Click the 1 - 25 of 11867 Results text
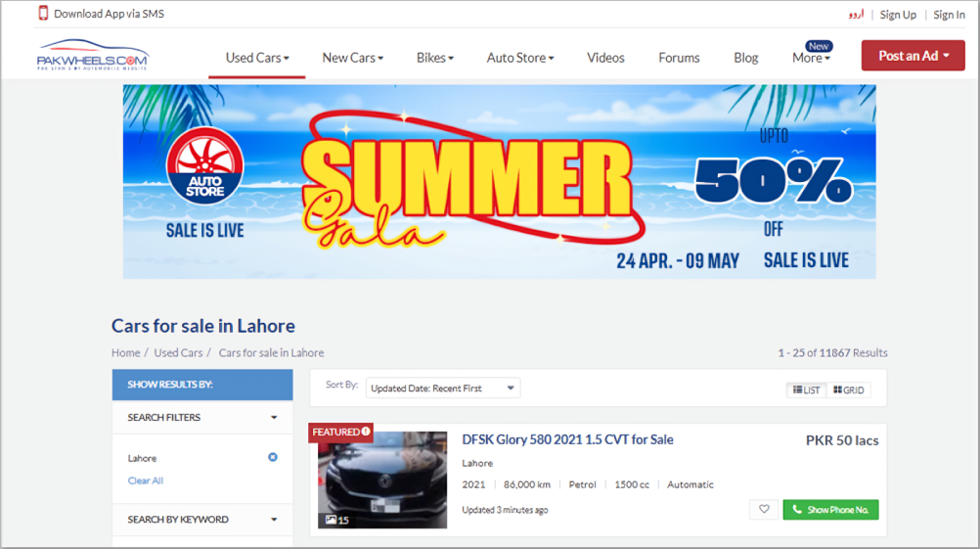The height and width of the screenshot is (549, 980). (832, 352)
